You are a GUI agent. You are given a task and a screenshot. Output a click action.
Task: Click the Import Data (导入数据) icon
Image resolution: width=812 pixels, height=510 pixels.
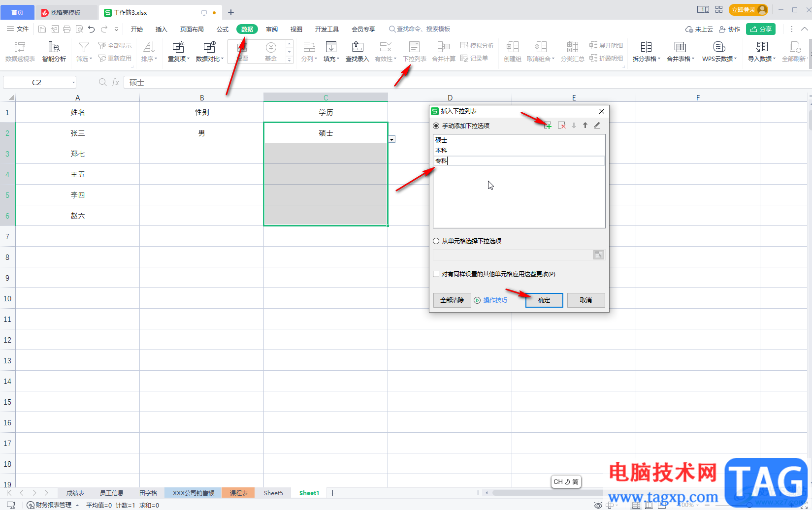coord(762,47)
